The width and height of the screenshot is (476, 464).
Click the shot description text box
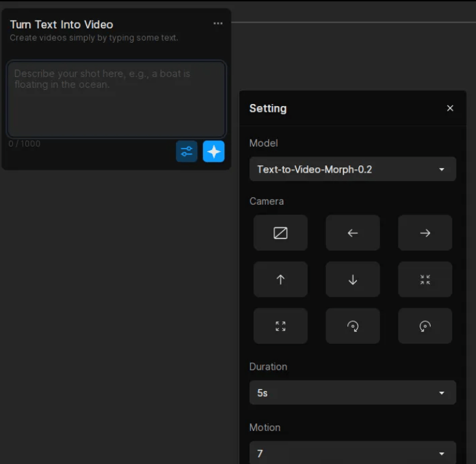point(116,98)
